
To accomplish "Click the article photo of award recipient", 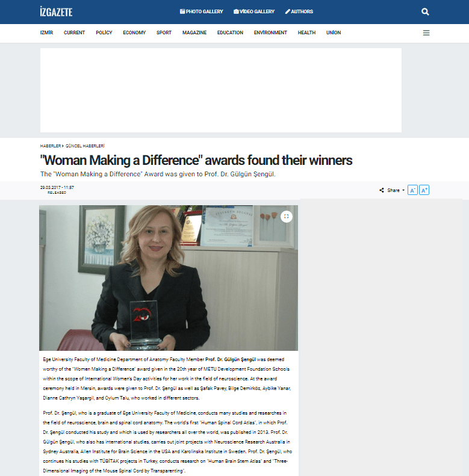I will click(x=169, y=277).
